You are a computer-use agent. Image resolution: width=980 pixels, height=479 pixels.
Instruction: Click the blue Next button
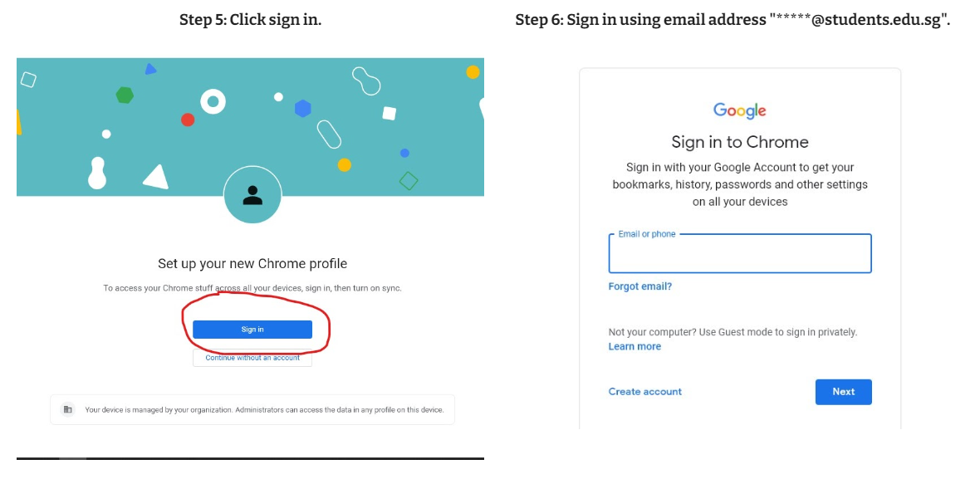click(x=843, y=392)
